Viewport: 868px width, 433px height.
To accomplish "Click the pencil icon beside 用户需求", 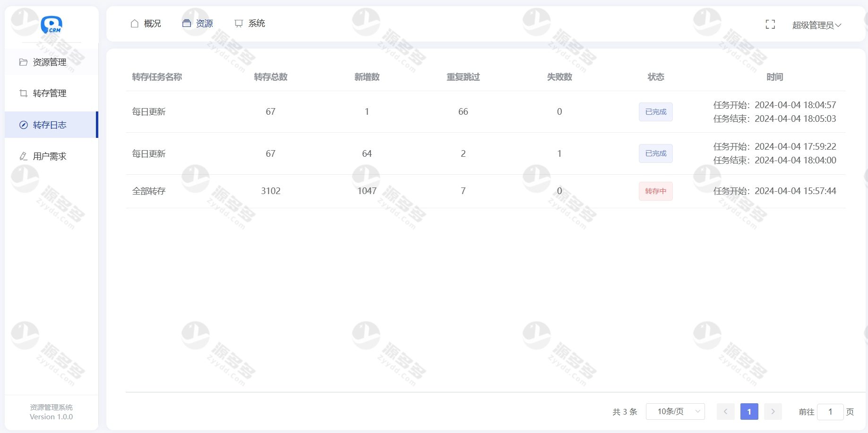I will [23, 156].
